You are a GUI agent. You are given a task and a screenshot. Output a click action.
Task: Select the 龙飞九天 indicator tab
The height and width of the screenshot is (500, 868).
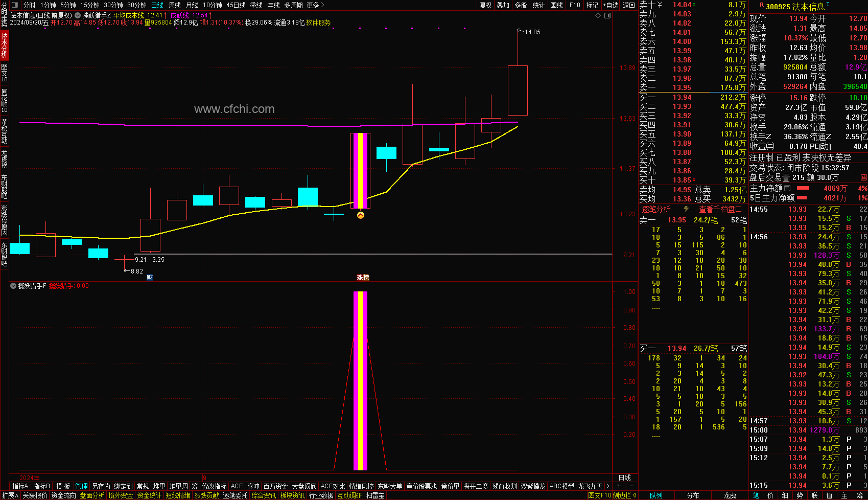[x=591, y=486]
